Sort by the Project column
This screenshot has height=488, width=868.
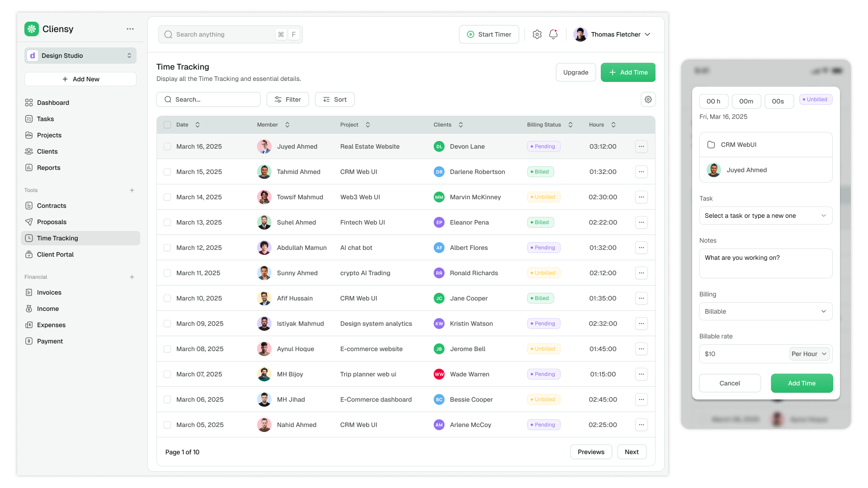click(368, 125)
